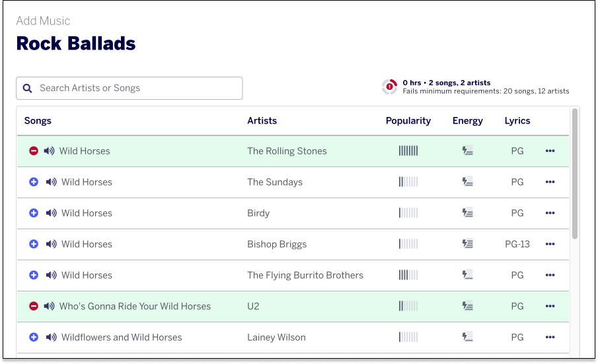This screenshot has width=598, height=364.
Task: Click the '0 hrs • 2 songs, 2 artists' summary
Action: [x=447, y=83]
